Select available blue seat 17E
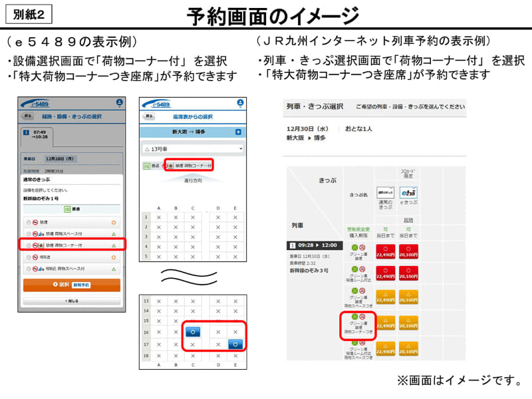 pyautogui.click(x=235, y=344)
